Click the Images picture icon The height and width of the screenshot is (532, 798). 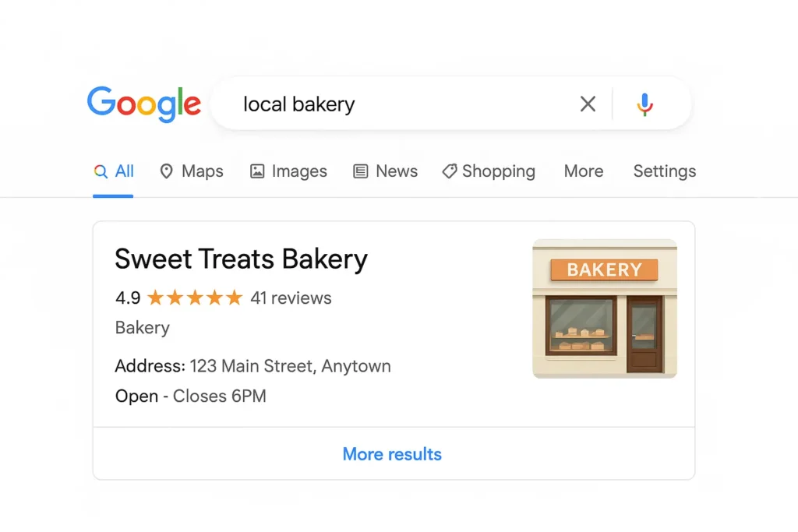[x=257, y=171]
